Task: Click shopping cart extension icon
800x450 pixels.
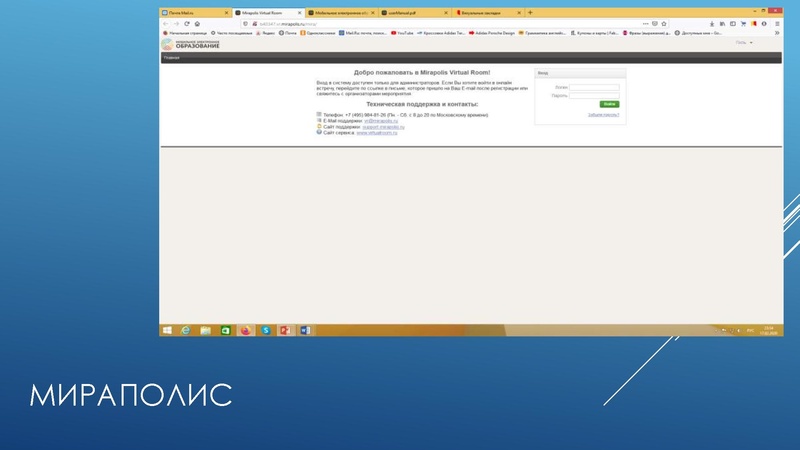Action: click(x=743, y=24)
